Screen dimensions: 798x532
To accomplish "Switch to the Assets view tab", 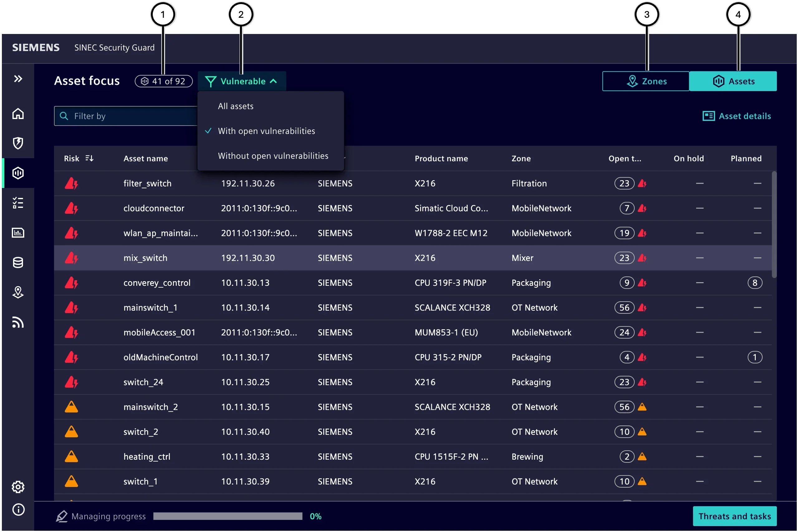I will [x=733, y=81].
